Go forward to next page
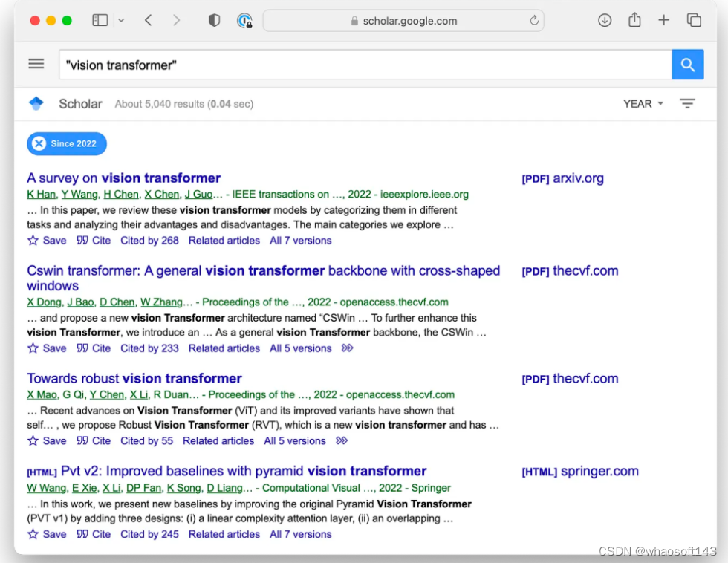This screenshot has height=563, width=728. coord(176,20)
